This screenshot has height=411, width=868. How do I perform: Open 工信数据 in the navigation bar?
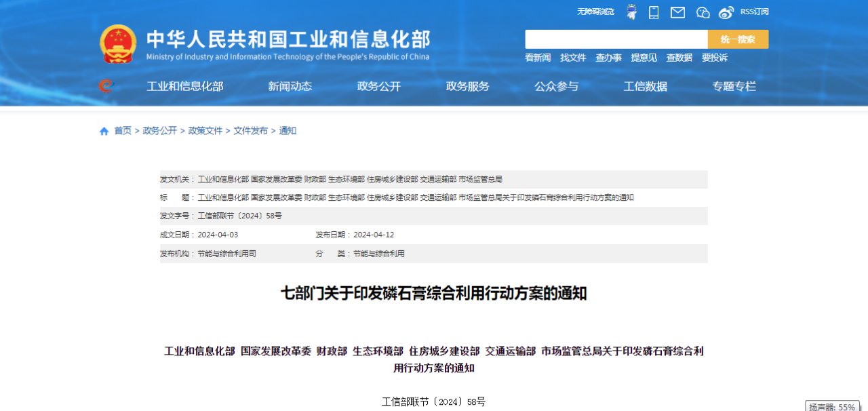[x=645, y=86]
